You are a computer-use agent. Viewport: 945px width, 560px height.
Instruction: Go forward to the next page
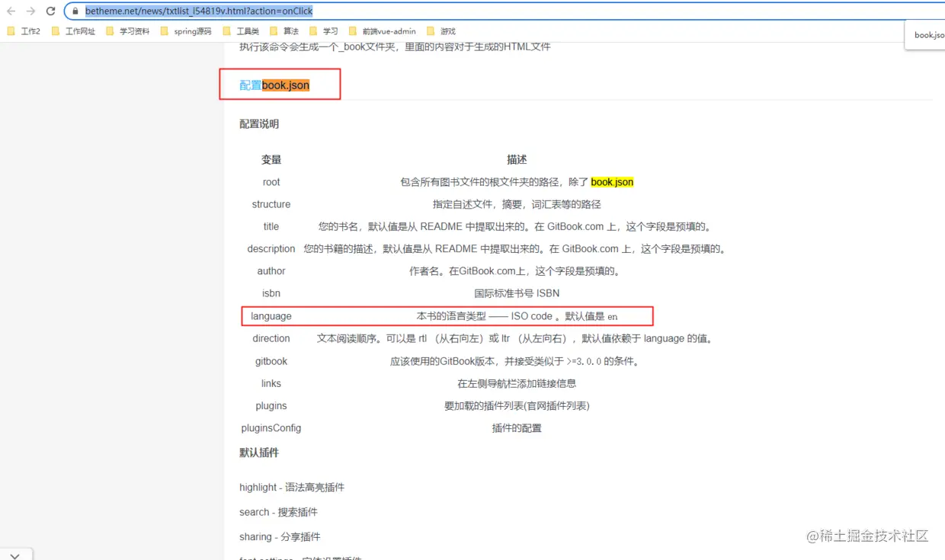30,11
